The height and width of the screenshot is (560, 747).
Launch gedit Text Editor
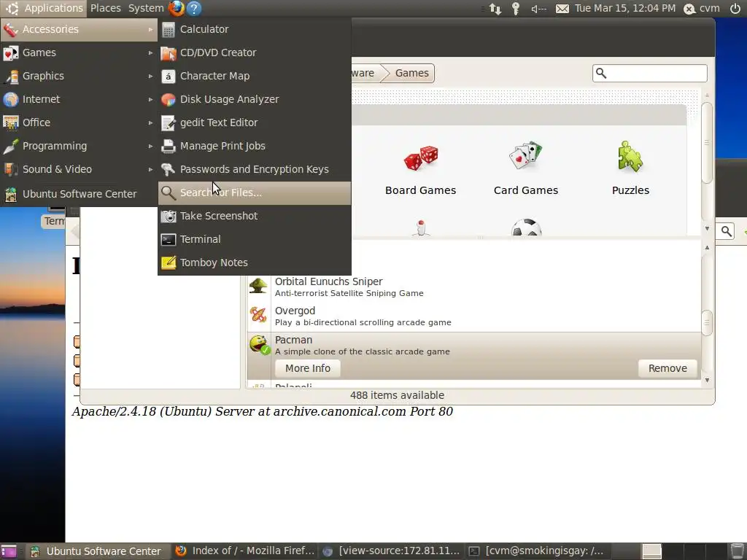255,122
